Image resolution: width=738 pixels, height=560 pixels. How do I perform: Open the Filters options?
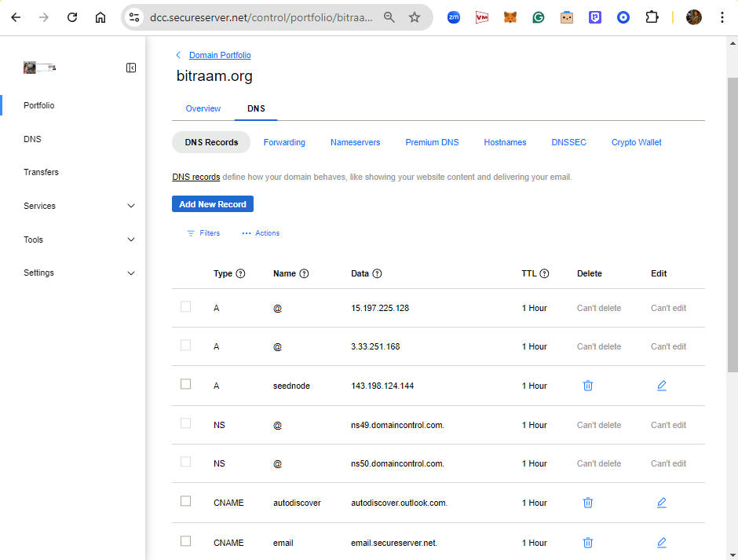[203, 233]
